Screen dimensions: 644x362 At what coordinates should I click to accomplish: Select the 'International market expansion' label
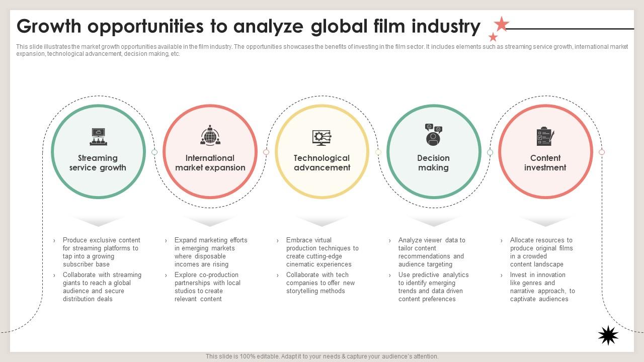tap(210, 163)
